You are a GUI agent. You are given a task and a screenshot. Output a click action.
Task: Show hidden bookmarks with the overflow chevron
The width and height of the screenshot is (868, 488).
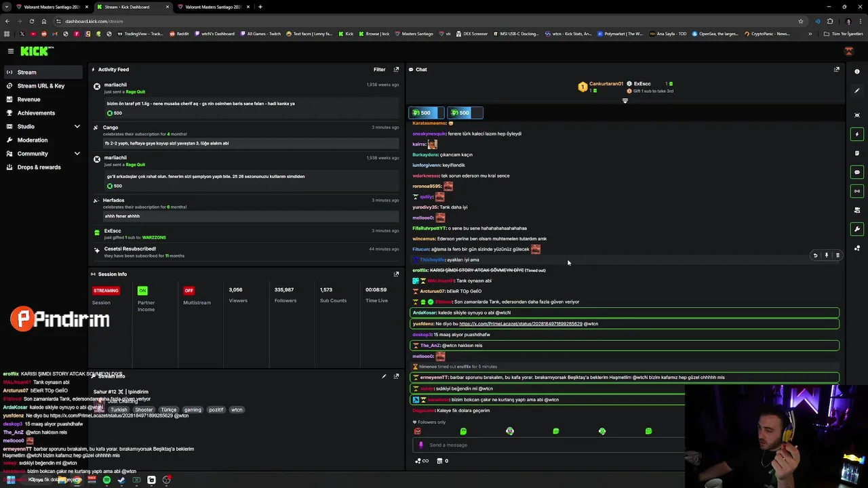point(810,34)
